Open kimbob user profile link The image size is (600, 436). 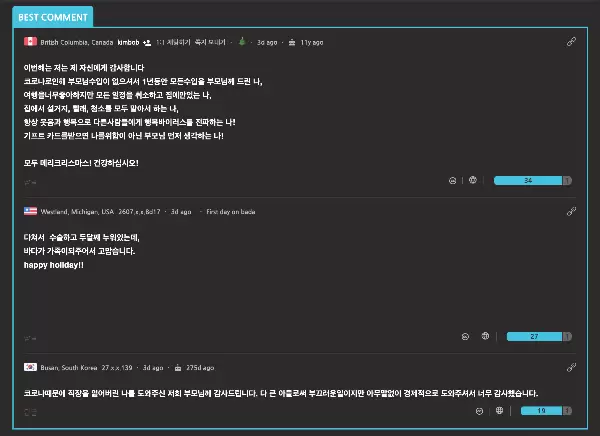[128, 42]
